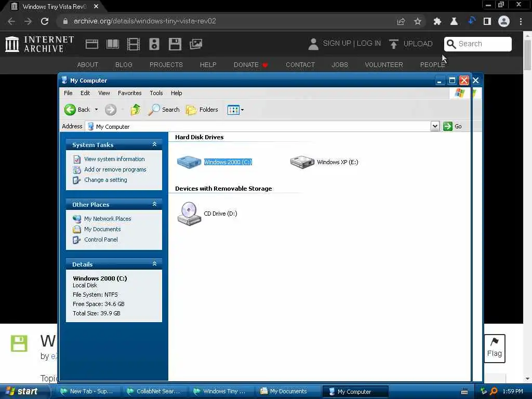532x399 pixels.
Task: Go up one folder level icon
Action: 136,110
